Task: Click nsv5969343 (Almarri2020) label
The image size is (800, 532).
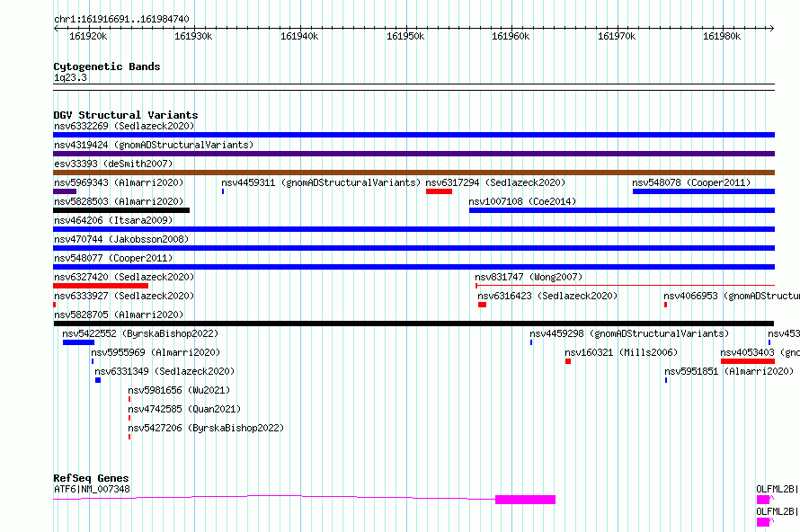Action: (119, 182)
